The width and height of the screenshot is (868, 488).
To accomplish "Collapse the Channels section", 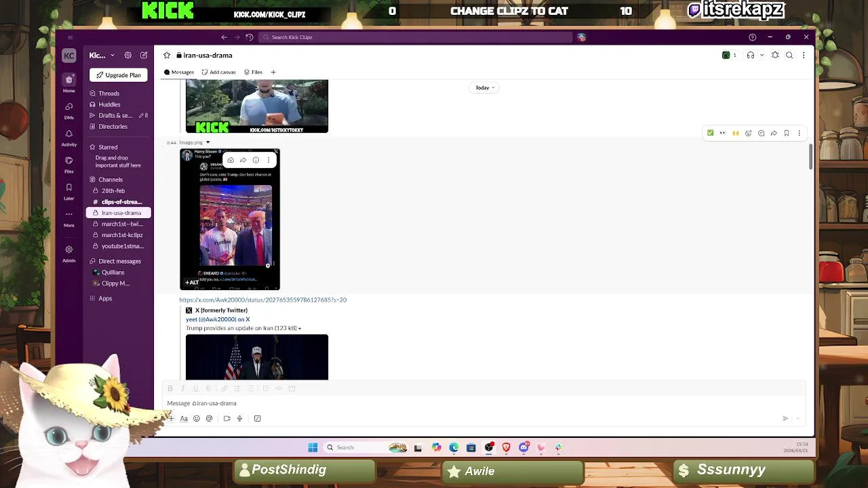I will pyautogui.click(x=93, y=180).
